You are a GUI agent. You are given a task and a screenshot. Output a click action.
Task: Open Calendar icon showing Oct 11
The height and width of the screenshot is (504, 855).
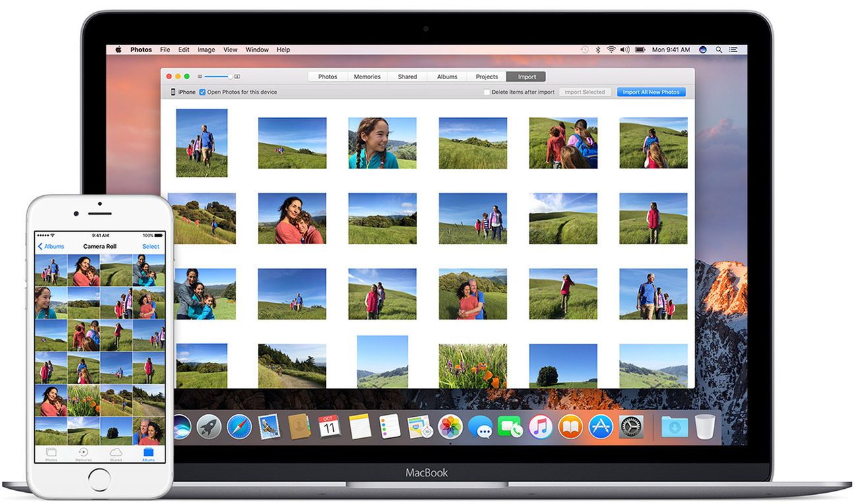tap(329, 427)
